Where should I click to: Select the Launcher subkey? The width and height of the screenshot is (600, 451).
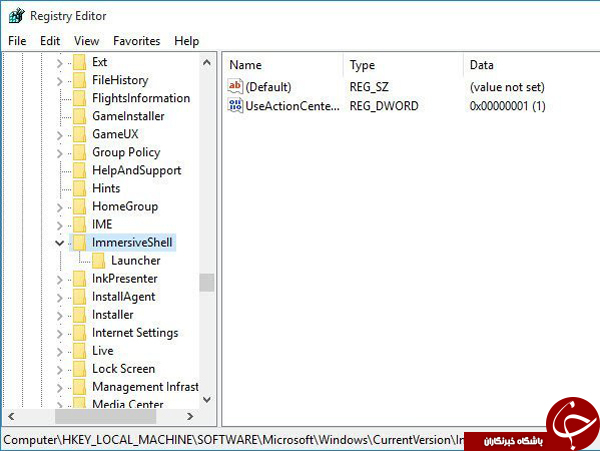pos(135,261)
